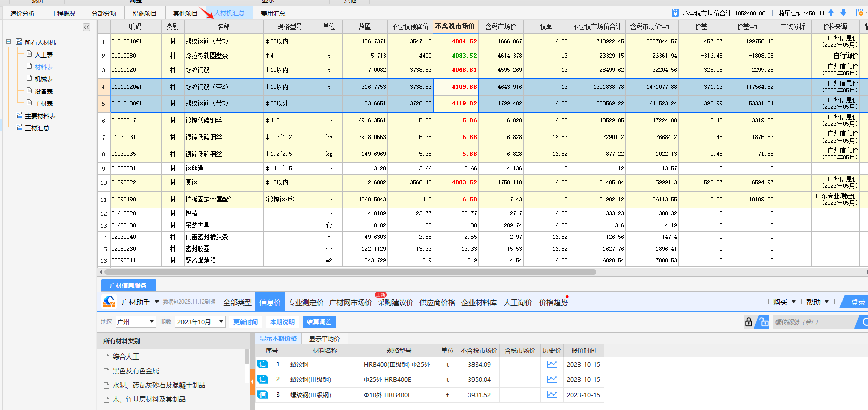Image resolution: width=868 pixels, height=410 pixels.
Task: Click the 信 badge on row 2
Action: point(262,379)
